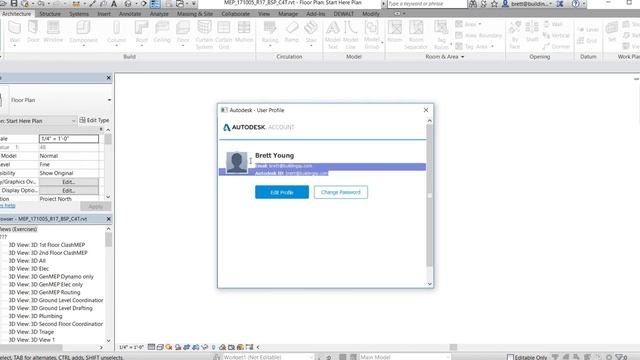640x360 pixels.
Task: Click the Edit Profile button
Action: tap(282, 192)
